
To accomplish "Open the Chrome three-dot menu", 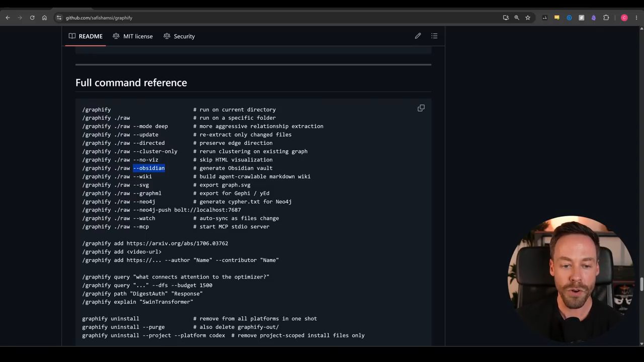I will coord(636,18).
